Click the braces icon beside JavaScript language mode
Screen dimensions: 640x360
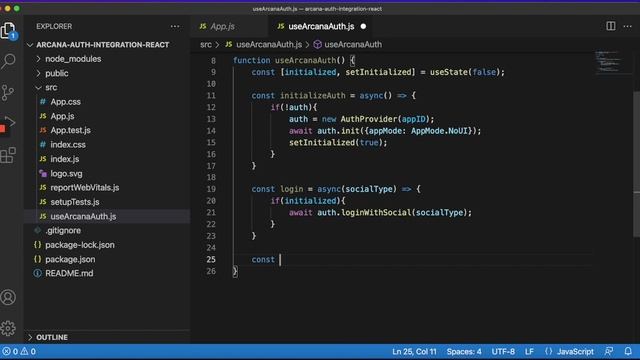pos(549,351)
